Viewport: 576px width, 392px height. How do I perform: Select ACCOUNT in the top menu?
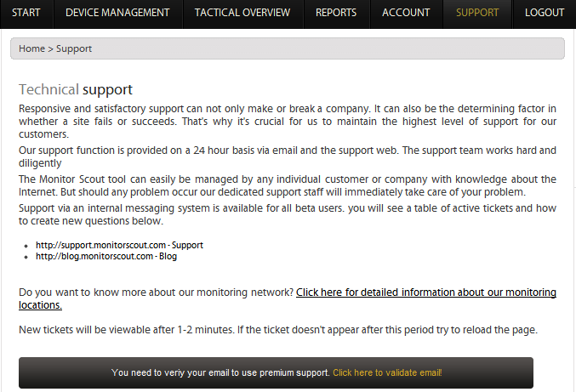[x=406, y=13]
